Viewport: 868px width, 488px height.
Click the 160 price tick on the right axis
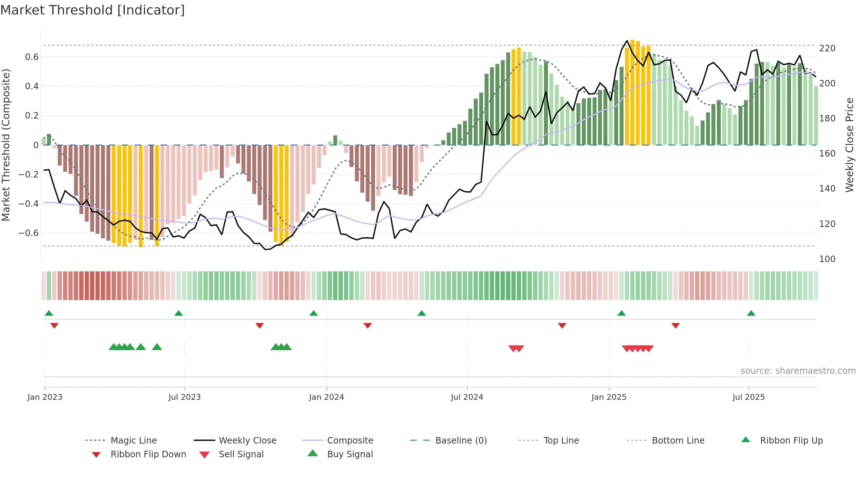click(827, 153)
